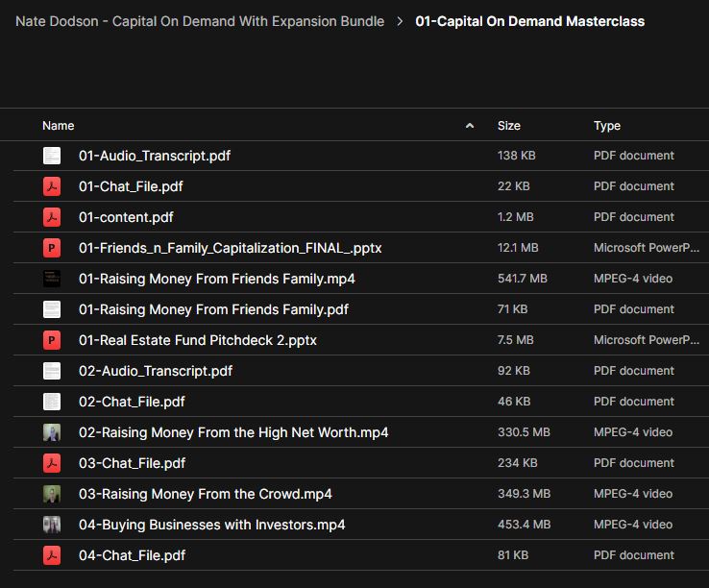Screen dimensions: 709x588
Task: Click thumbnail of Raising Money From the Crowd video
Action: pos(52,494)
